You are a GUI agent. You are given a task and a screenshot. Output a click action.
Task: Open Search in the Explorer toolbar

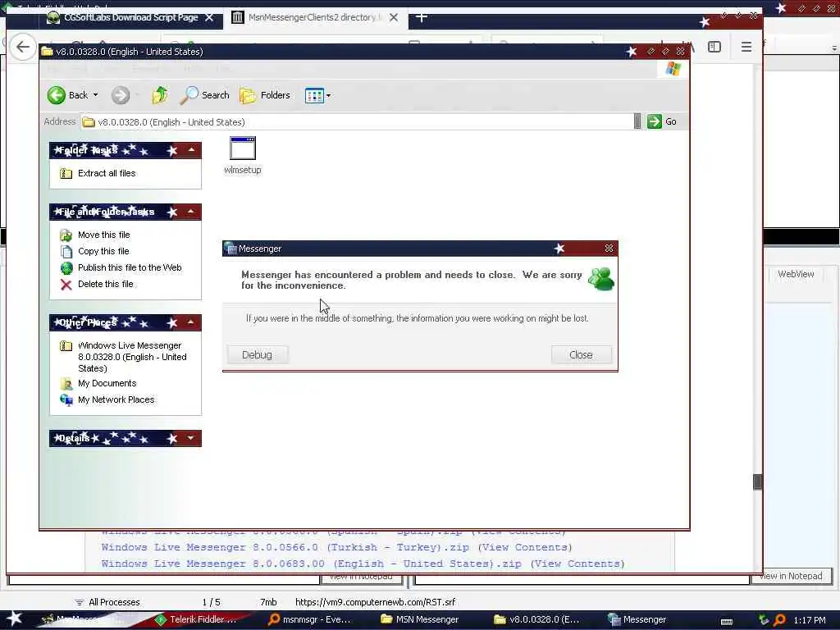pyautogui.click(x=204, y=95)
